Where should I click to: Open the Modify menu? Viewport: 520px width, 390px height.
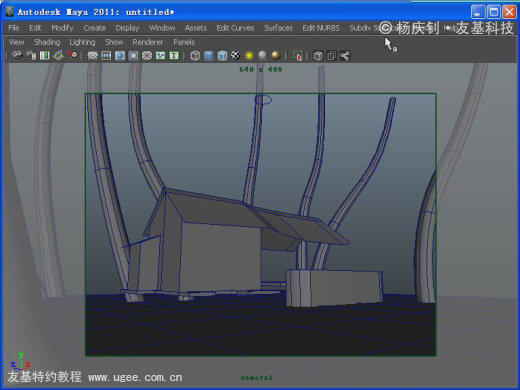(x=62, y=28)
